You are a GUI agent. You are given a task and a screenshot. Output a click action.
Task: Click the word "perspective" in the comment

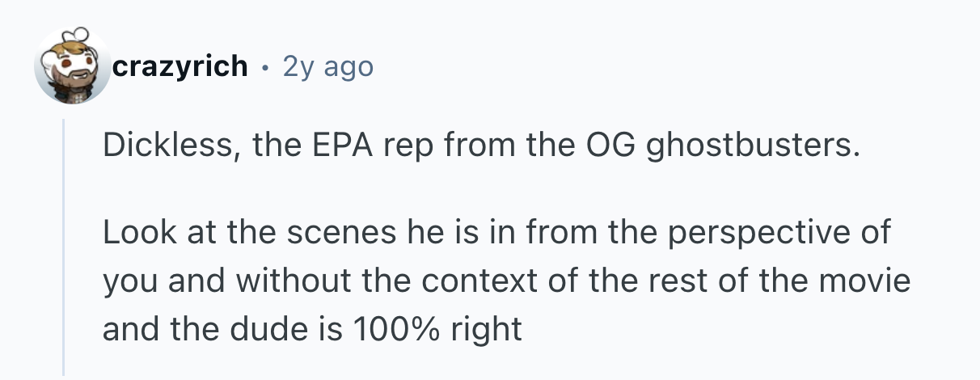pyautogui.click(x=748, y=233)
